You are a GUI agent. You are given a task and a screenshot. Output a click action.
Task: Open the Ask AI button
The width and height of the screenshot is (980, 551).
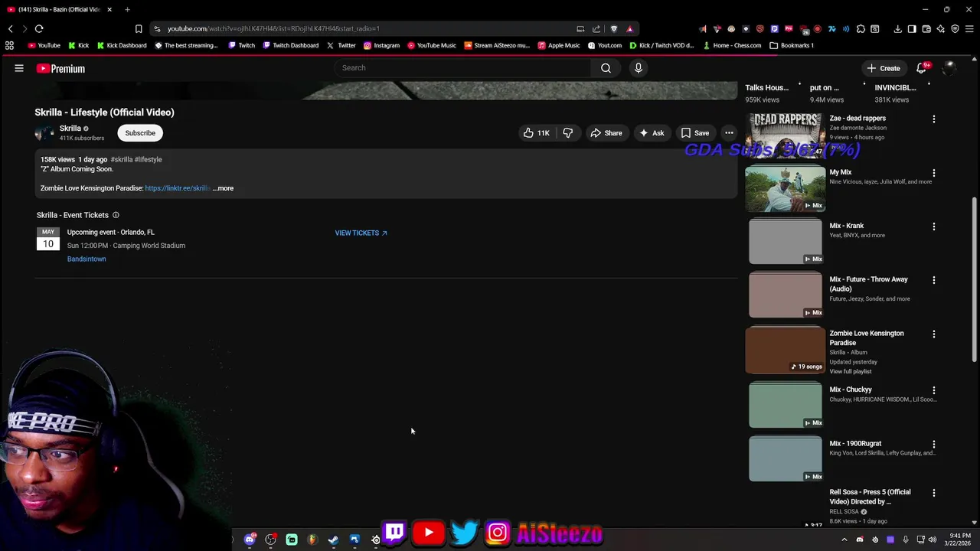point(652,133)
